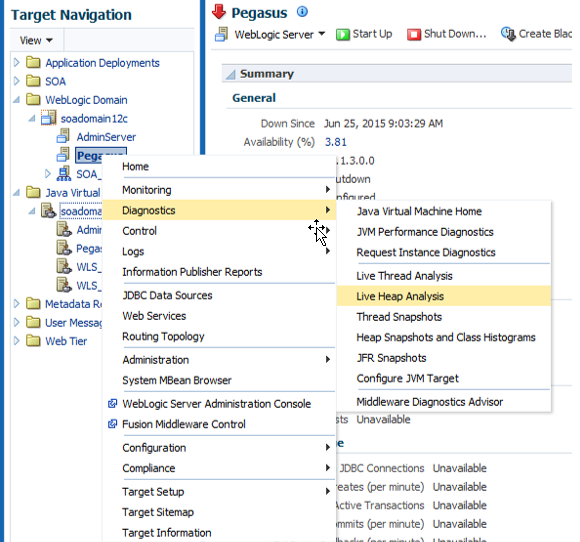Click the JVM icon beside Pegas node

(x=64, y=248)
